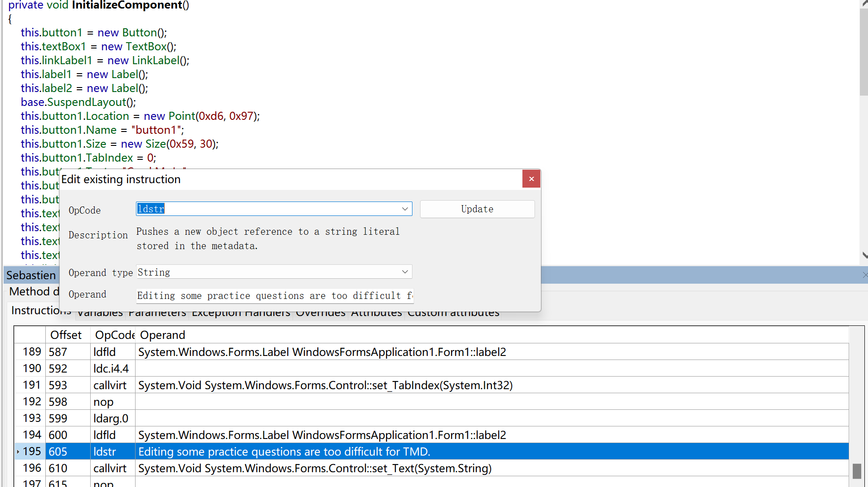Viewport: 868px width, 487px height.
Task: Switch to the Instructions tab
Action: coord(40,311)
